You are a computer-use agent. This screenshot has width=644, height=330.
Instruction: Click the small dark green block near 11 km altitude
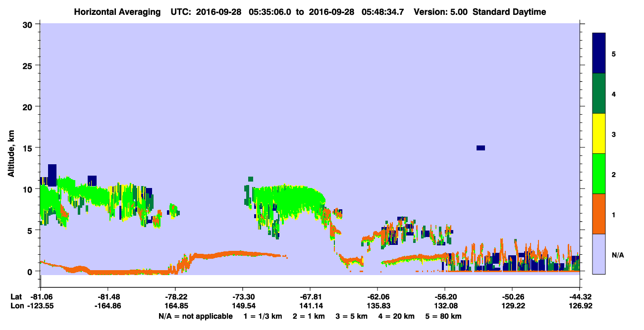pos(251,179)
